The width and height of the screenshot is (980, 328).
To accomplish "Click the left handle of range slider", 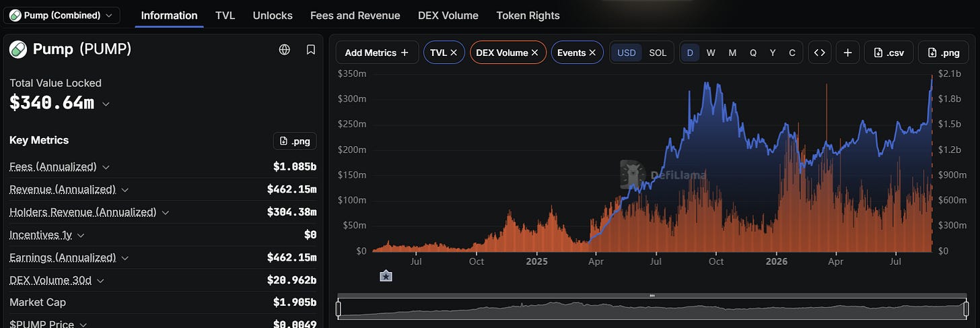I will (x=339, y=308).
